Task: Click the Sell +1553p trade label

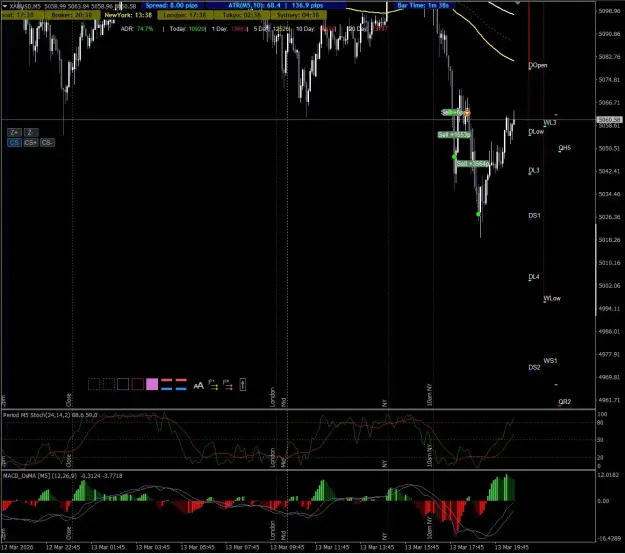Action: 454,135
